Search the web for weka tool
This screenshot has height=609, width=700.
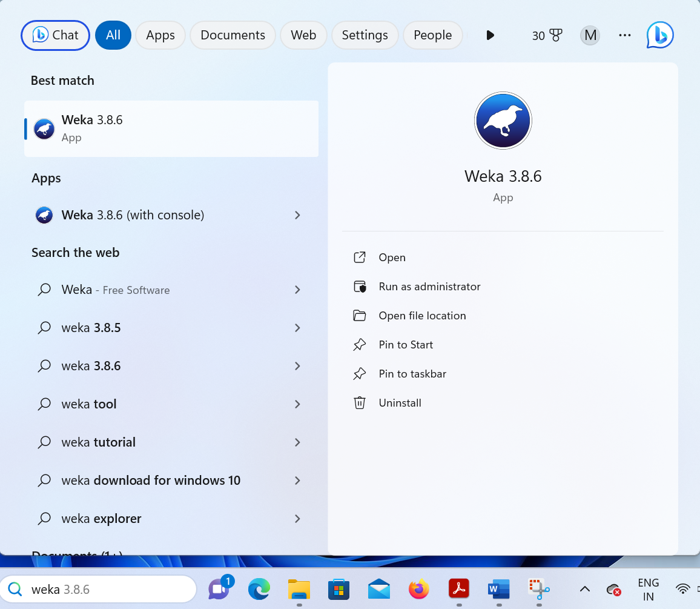pos(89,404)
